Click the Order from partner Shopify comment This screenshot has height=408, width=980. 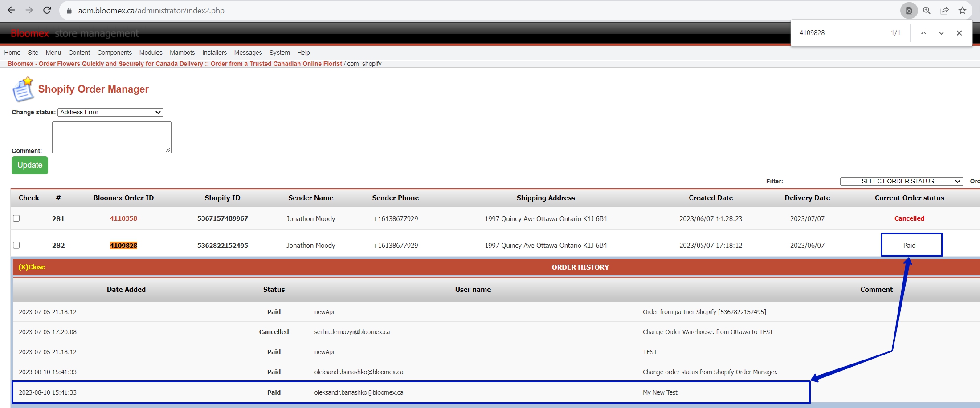(704, 312)
